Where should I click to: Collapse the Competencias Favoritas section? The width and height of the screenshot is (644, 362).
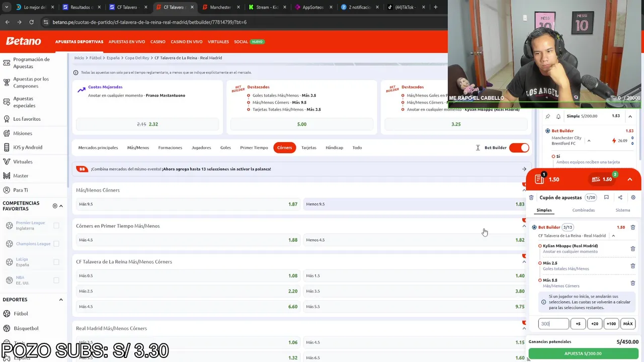point(61,206)
